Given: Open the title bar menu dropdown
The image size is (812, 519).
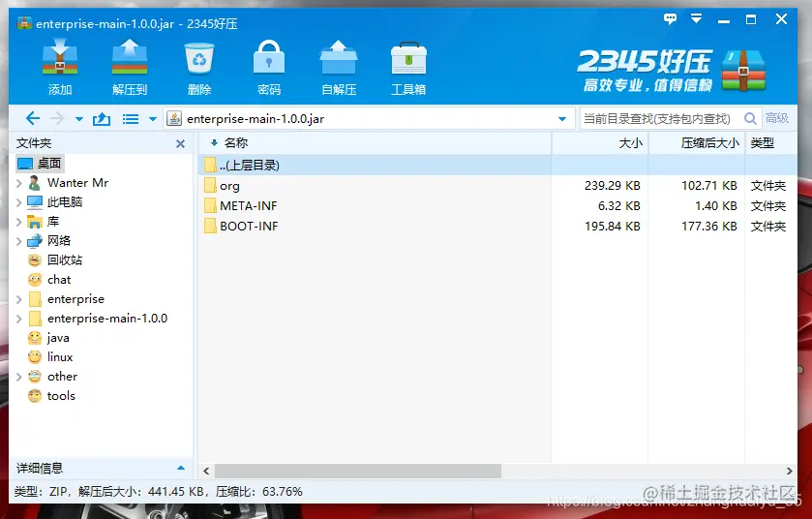Looking at the screenshot, I should coord(697,19).
